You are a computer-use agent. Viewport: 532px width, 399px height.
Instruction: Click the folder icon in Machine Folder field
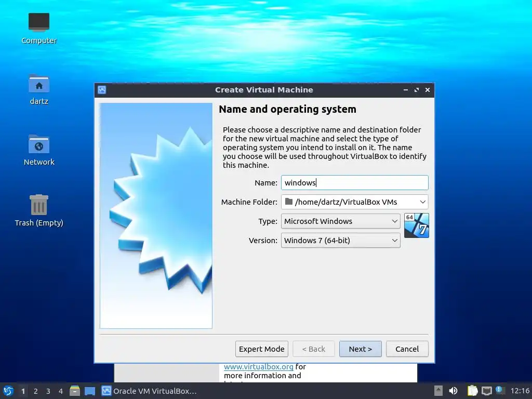coord(289,202)
